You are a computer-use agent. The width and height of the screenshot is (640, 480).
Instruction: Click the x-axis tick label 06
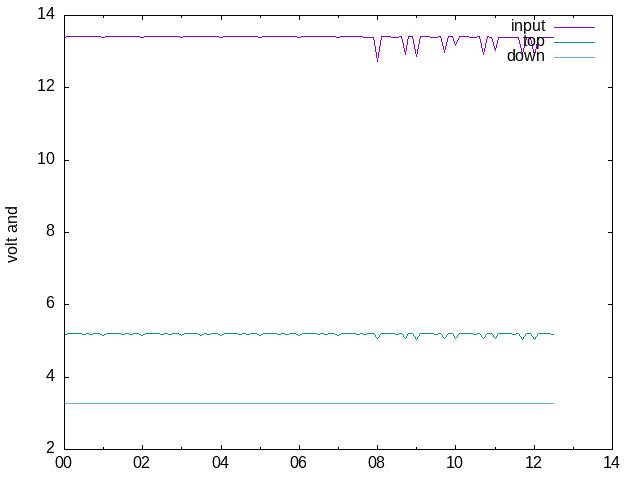298,463
